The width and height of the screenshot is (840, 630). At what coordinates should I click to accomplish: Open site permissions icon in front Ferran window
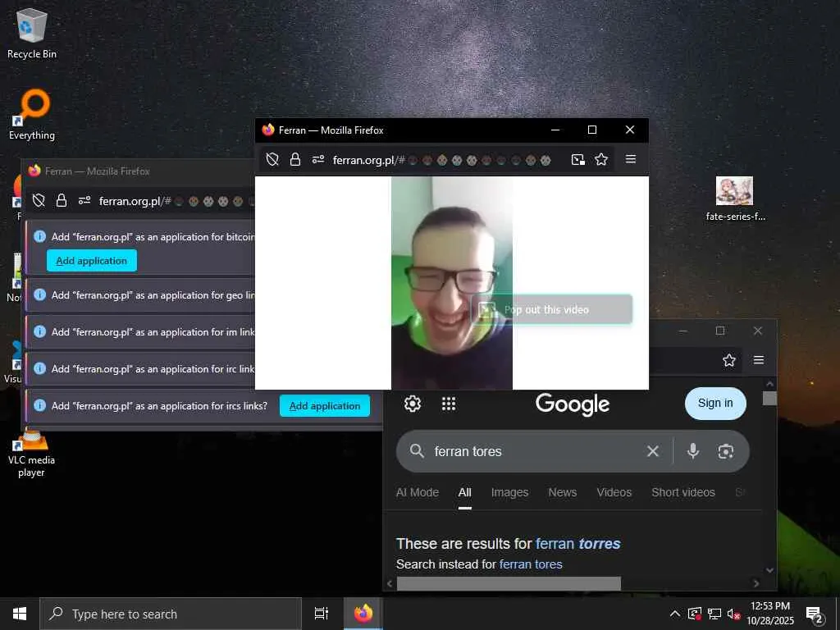click(x=318, y=159)
